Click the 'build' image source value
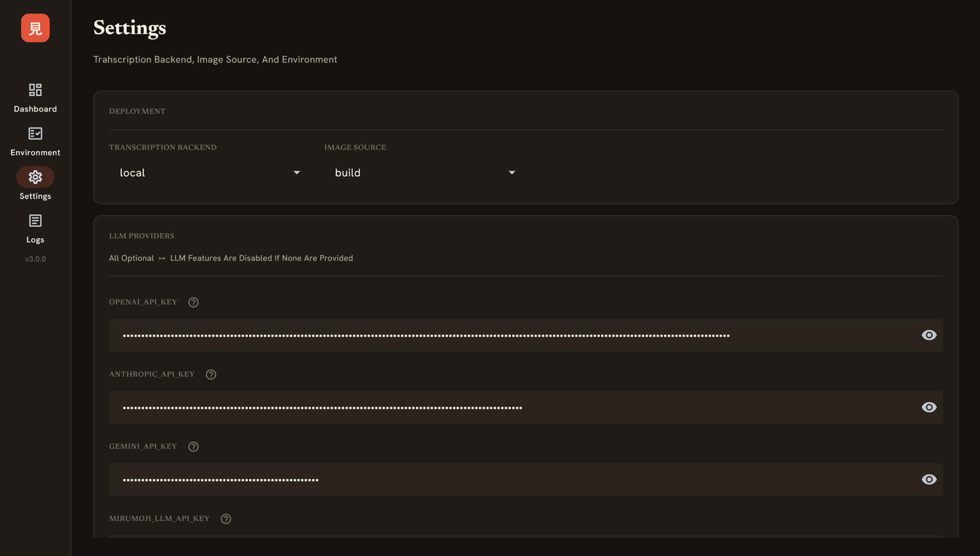980x556 pixels. tap(348, 173)
